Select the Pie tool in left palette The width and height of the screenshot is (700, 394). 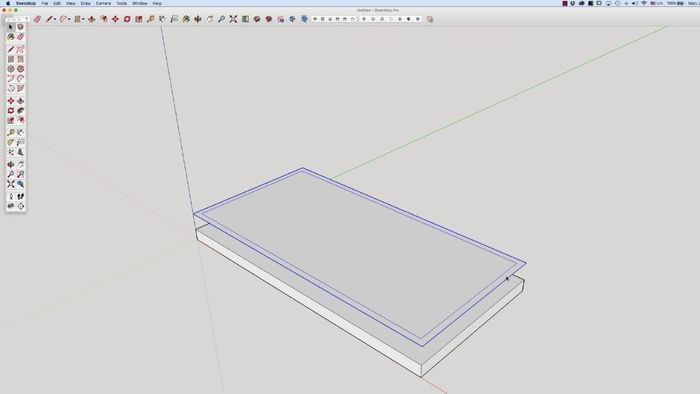21,88
